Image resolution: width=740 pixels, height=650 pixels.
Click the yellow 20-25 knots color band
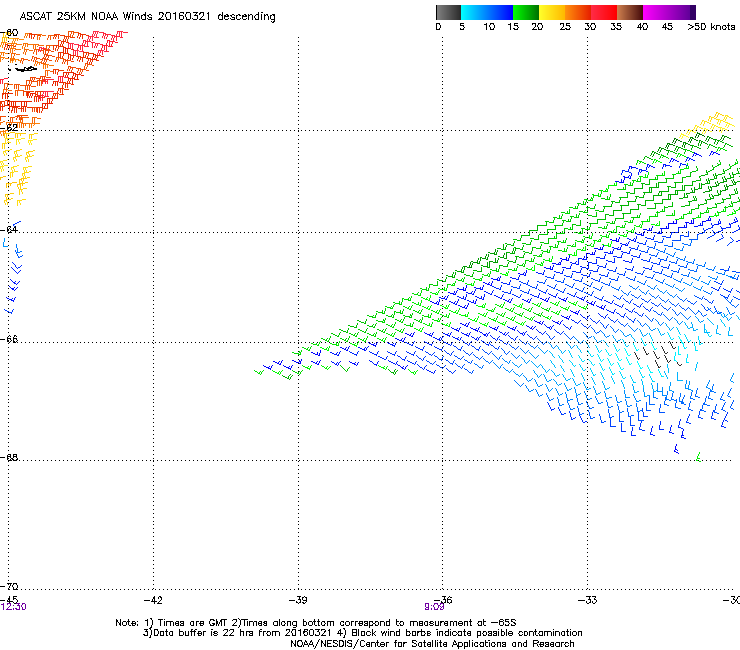click(x=552, y=12)
